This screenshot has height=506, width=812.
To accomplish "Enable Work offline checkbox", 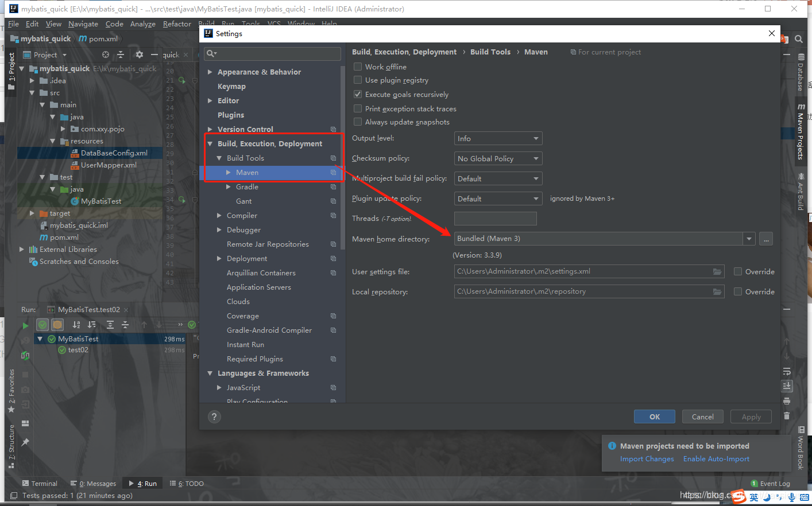I will point(358,67).
